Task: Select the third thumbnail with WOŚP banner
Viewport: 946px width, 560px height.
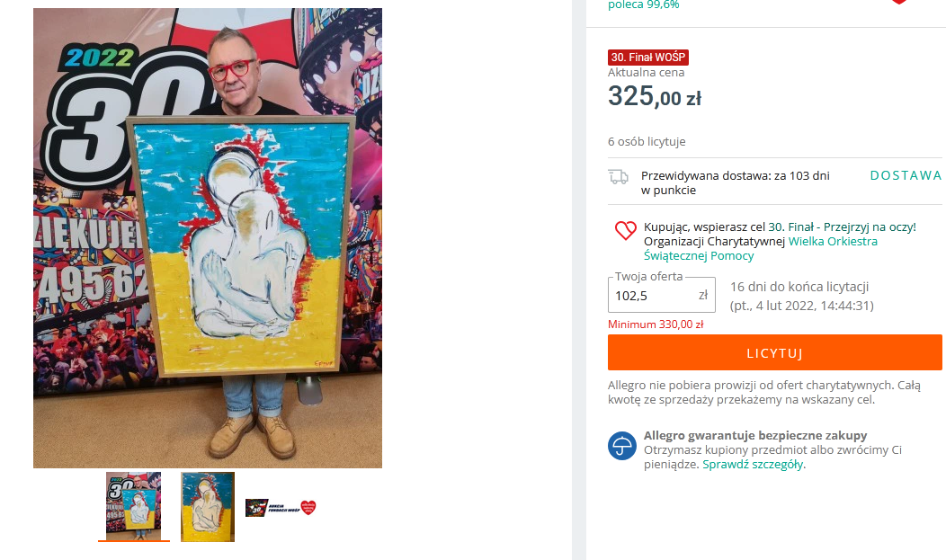Action: (x=281, y=508)
